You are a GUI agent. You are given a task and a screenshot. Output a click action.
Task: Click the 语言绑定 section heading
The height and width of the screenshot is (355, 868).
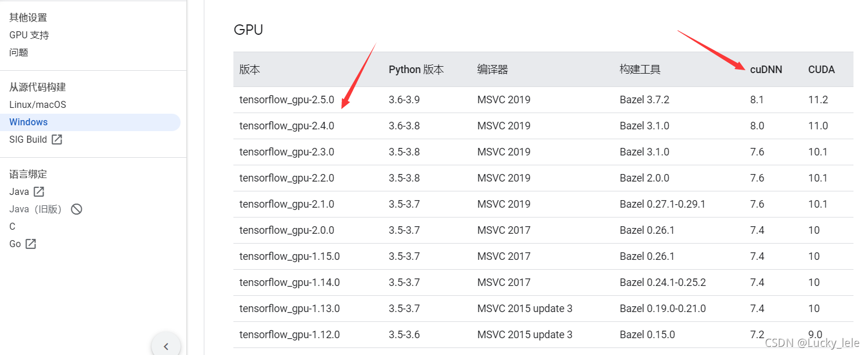pyautogui.click(x=28, y=174)
